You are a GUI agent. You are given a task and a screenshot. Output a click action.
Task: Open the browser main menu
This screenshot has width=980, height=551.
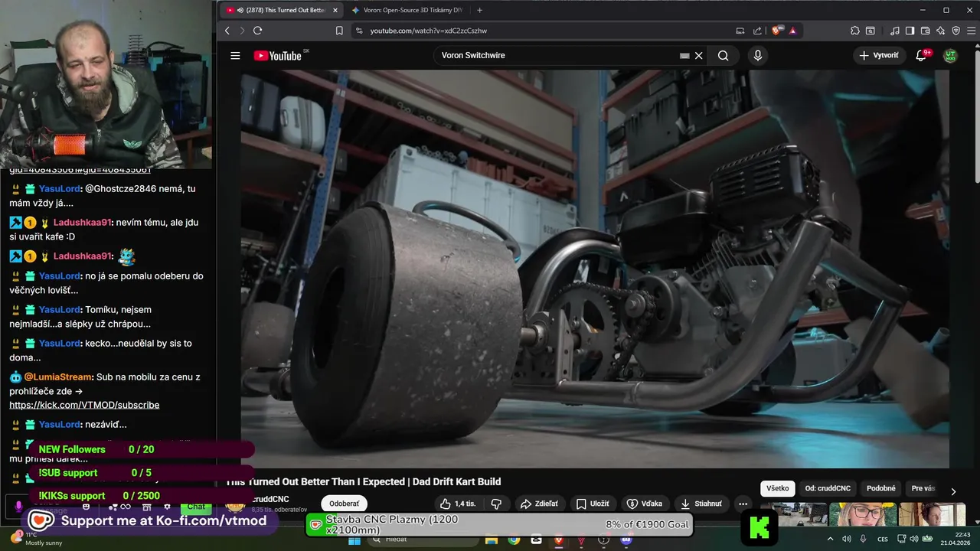pos(971,31)
